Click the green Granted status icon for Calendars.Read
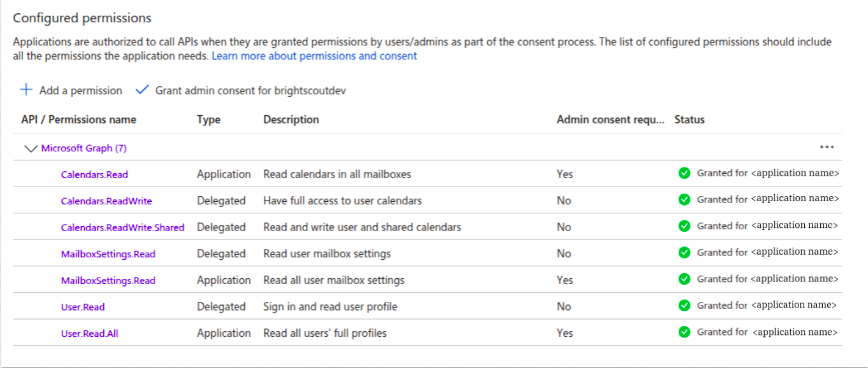Viewport: 868px width, 368px height. click(x=683, y=173)
